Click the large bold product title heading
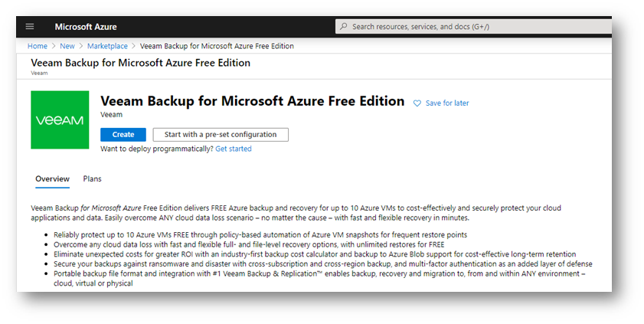This screenshot has height=324, width=644. pyautogui.click(x=252, y=101)
